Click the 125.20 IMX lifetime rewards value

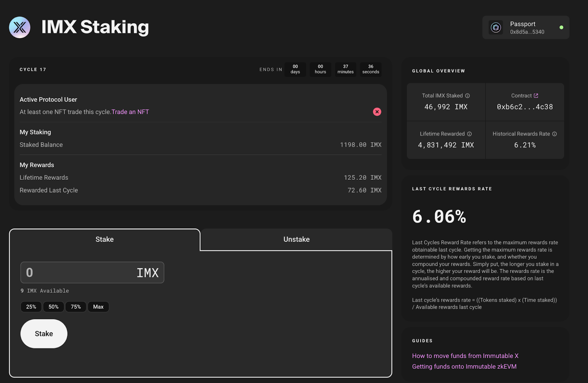point(363,178)
